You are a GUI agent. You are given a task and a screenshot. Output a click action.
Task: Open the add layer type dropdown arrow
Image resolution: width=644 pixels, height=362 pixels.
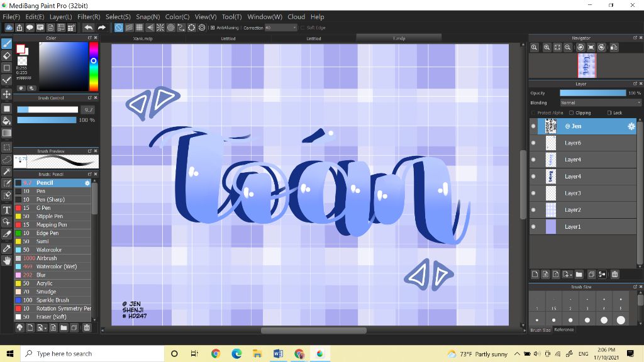571,275
